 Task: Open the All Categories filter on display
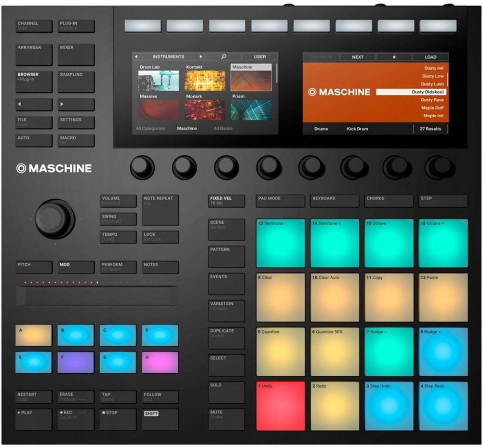point(150,129)
